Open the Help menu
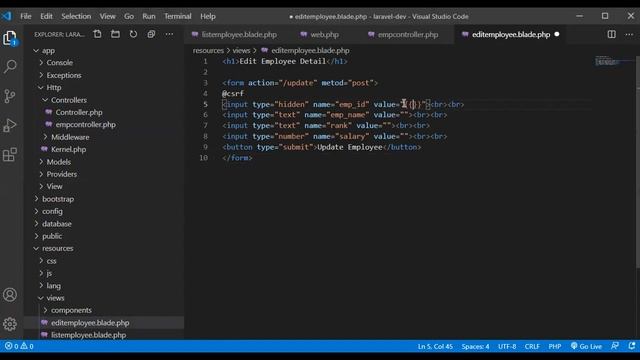The image size is (640, 360). (208, 16)
